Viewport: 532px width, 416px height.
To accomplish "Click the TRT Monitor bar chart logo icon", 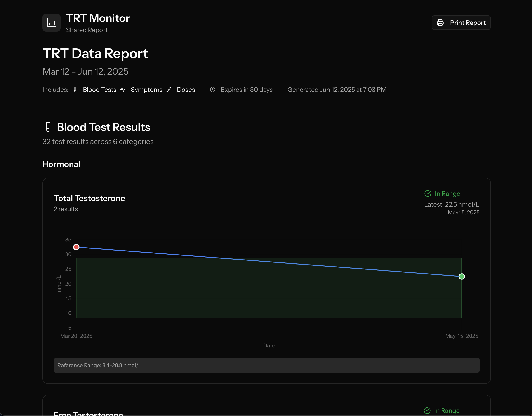I will pos(51,23).
